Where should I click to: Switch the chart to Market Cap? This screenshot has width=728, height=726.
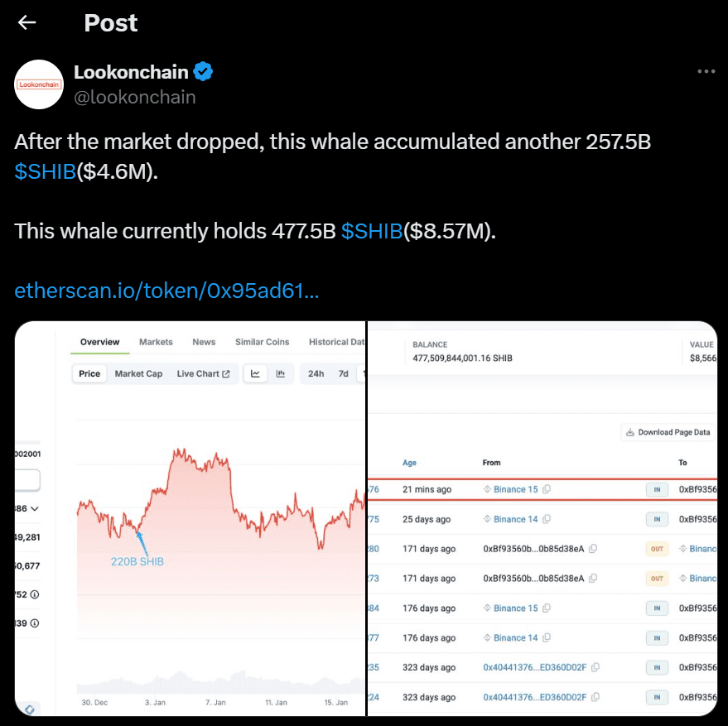[138, 373]
